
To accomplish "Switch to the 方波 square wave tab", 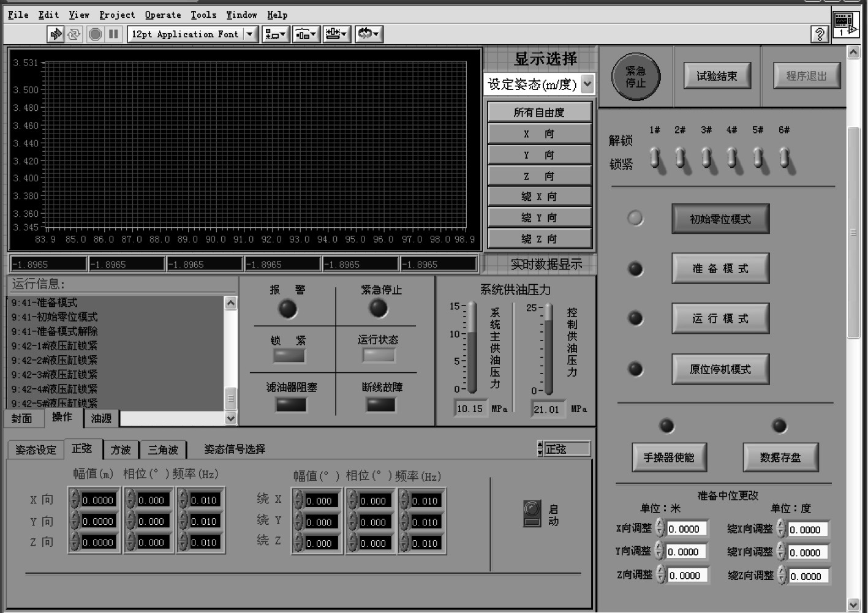I will click(x=121, y=450).
